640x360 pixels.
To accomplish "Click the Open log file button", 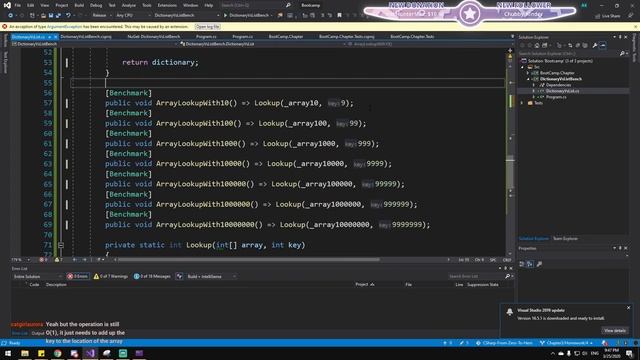I will coord(207,27).
